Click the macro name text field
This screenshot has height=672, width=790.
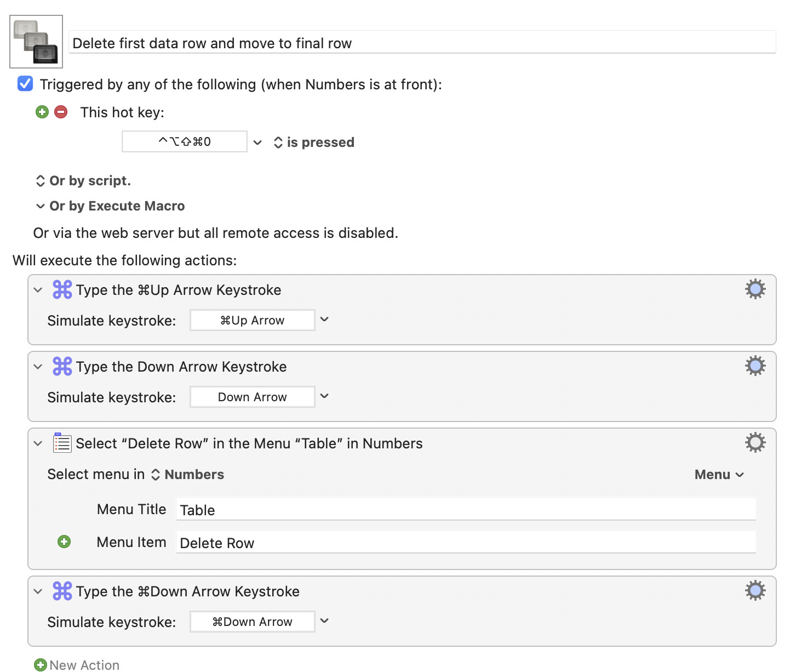(422, 43)
